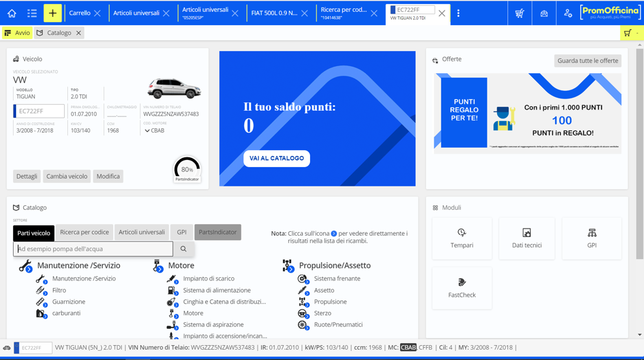This screenshot has width=644, height=360.
Task: Click the Modifica button
Action: 108,176
